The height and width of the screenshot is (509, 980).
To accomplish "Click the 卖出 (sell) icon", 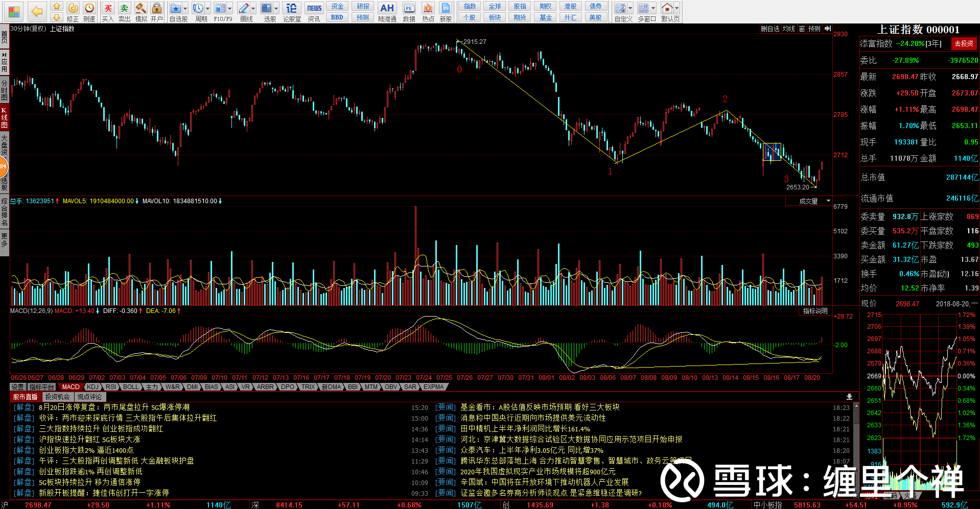I will [x=124, y=8].
